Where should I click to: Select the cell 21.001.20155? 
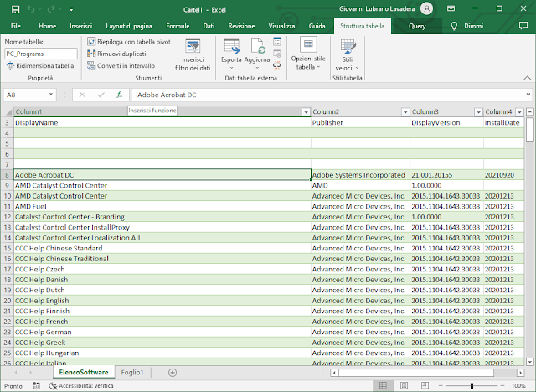pyautogui.click(x=446, y=174)
